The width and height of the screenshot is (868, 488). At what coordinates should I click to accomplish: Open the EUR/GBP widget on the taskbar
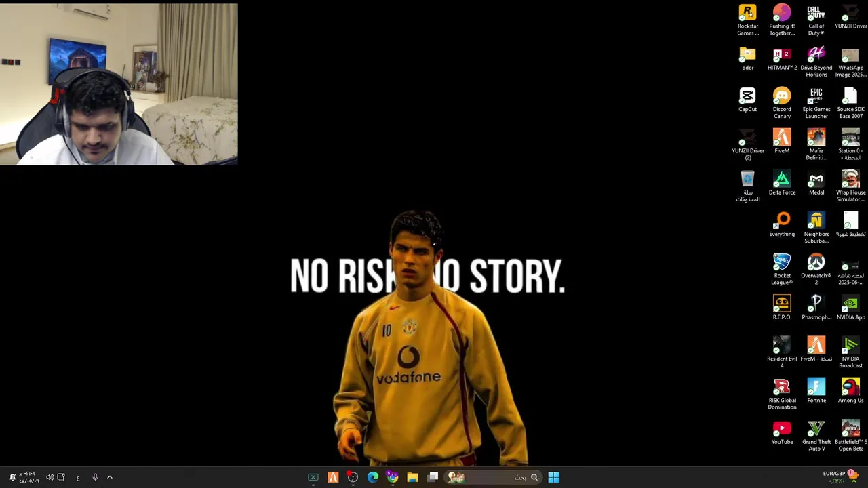click(840, 477)
